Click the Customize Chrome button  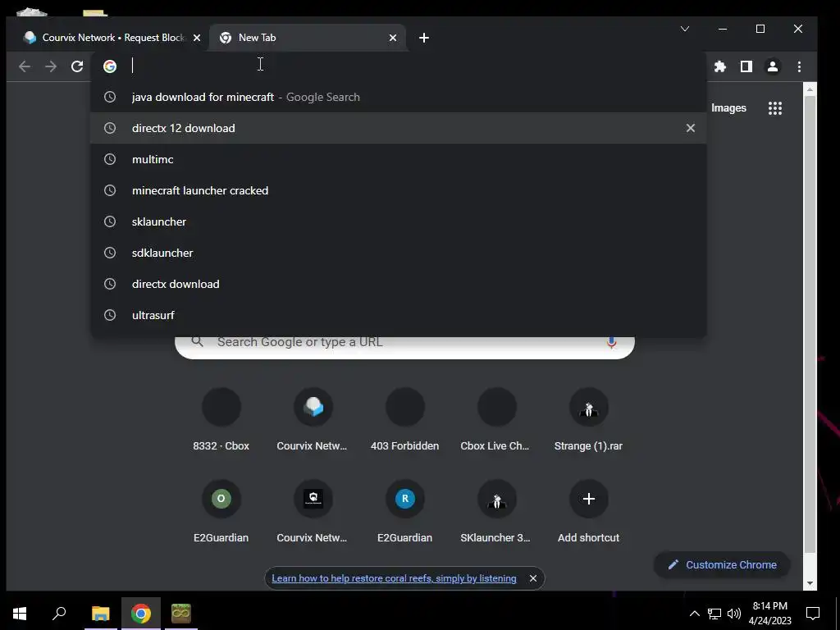722,564
